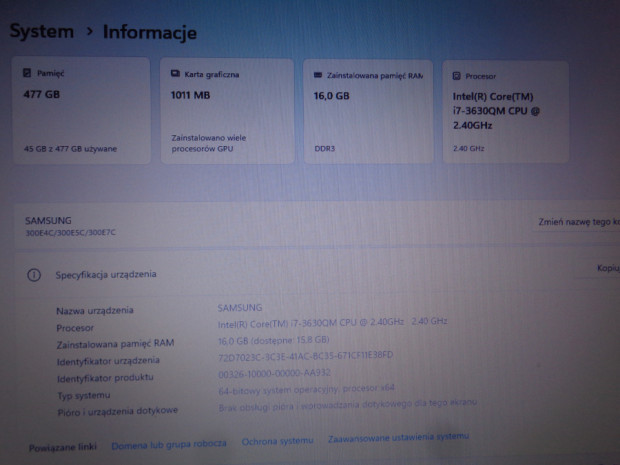Click the System breadcrumb link
The width and height of the screenshot is (620, 465).
42,31
